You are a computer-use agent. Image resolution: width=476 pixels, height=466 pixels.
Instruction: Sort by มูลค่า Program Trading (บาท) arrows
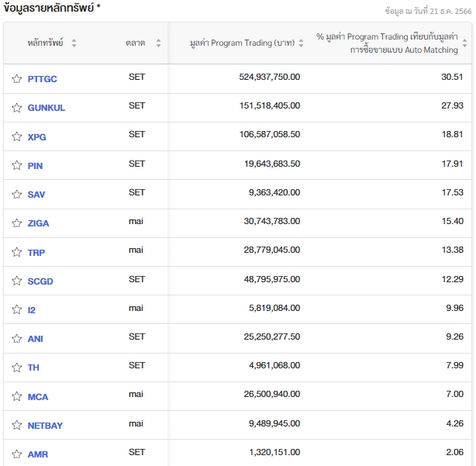tap(300, 43)
